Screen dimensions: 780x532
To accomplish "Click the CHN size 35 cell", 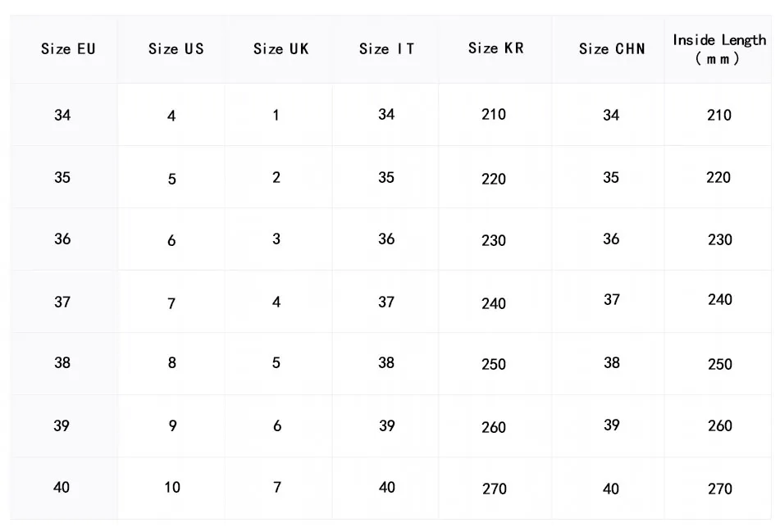I will click(611, 178).
